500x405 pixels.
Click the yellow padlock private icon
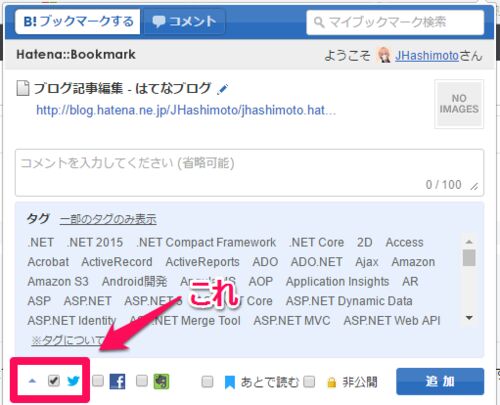332,383
